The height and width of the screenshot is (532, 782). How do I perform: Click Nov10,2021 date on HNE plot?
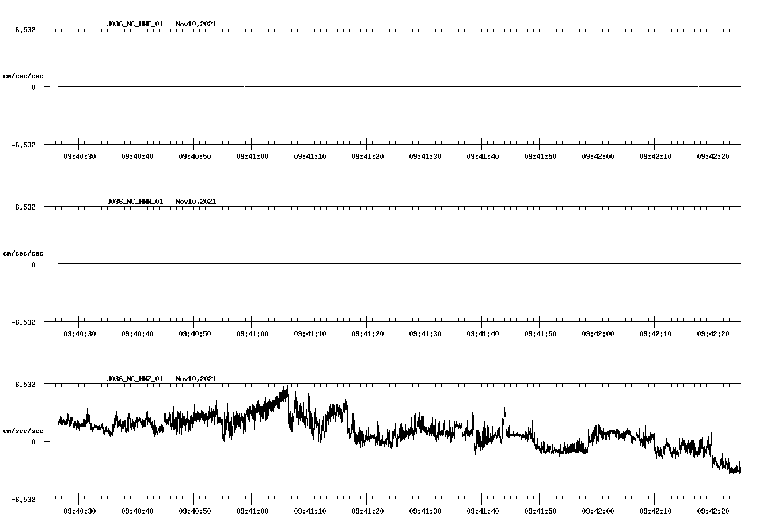196,24
